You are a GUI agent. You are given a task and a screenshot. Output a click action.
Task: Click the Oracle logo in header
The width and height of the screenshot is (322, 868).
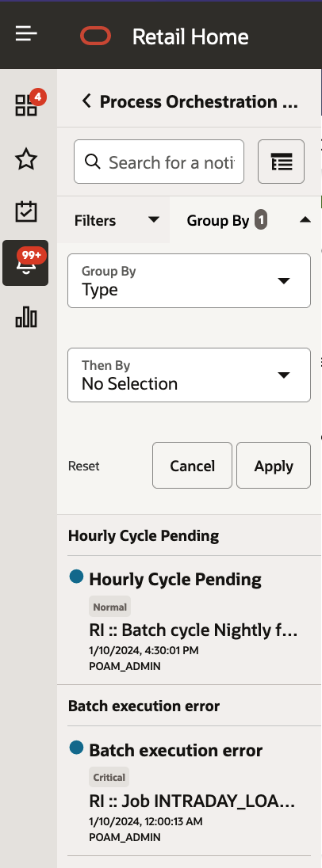pos(96,36)
